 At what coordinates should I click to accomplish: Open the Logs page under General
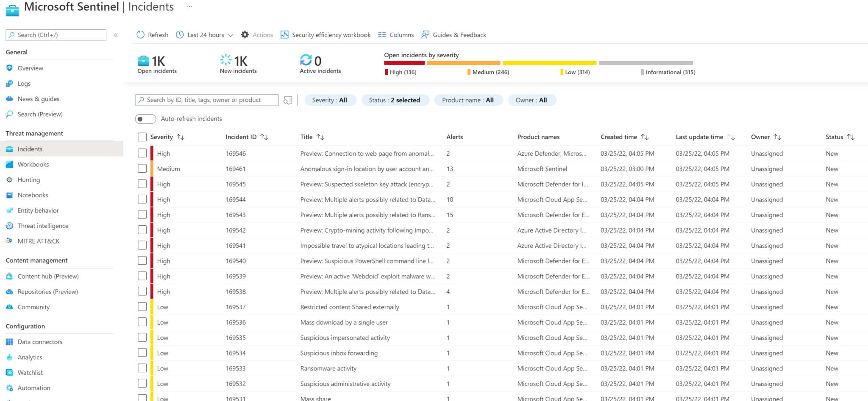click(x=24, y=83)
